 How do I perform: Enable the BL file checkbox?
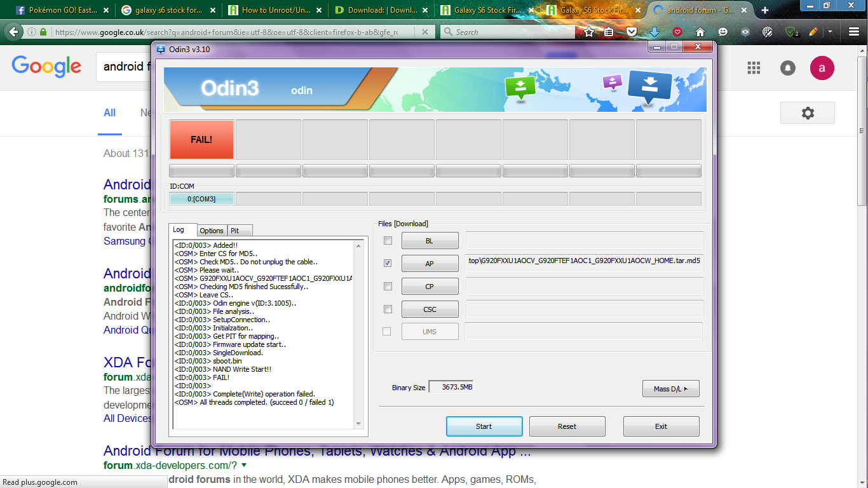pos(388,241)
